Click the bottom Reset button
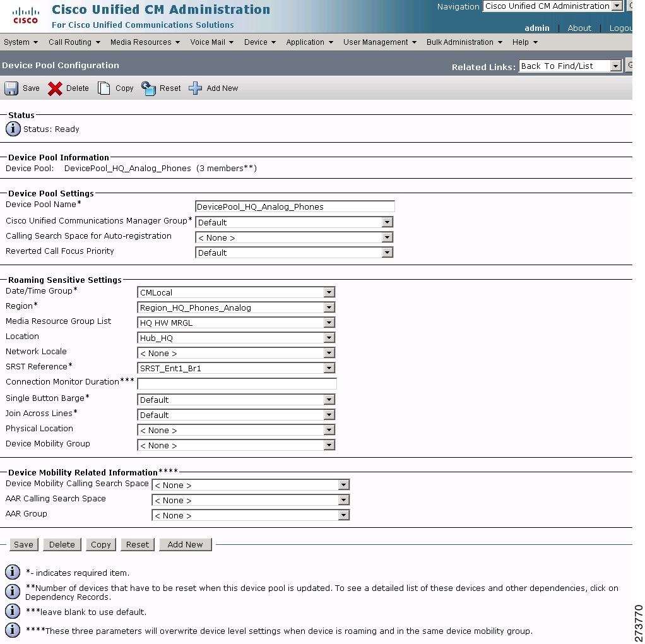This screenshot has width=645, height=644. 138,544
